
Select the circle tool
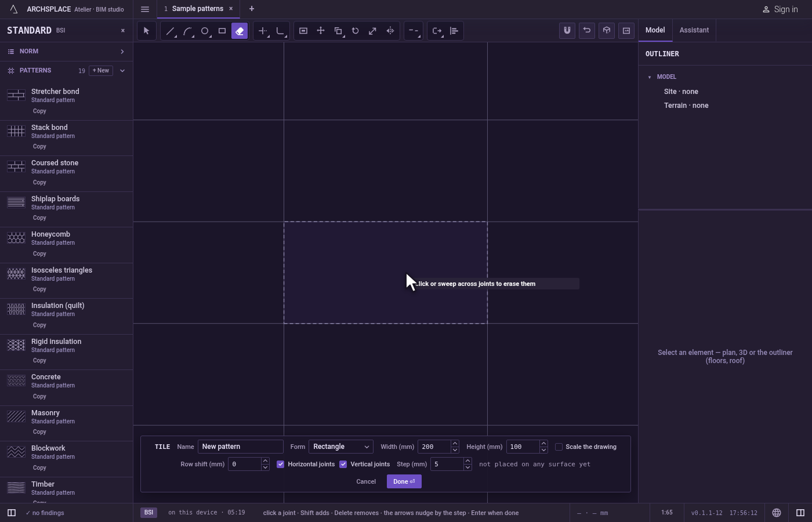(205, 31)
